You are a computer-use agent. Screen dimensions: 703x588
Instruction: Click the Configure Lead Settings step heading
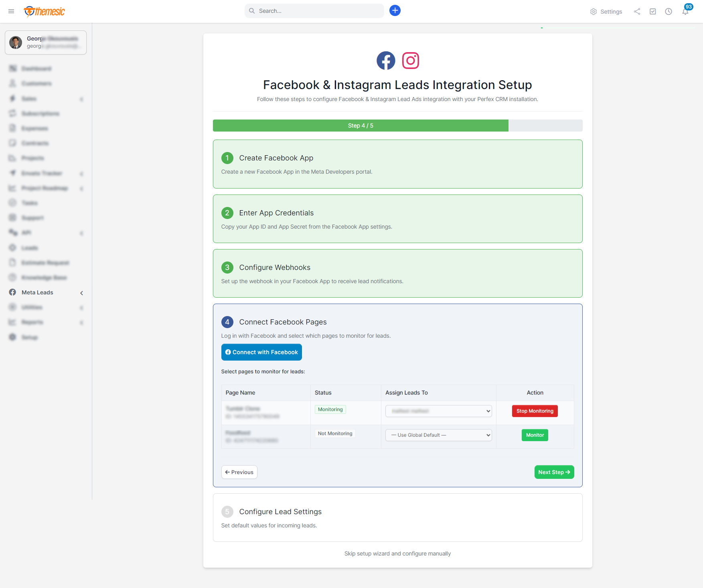pyautogui.click(x=281, y=512)
